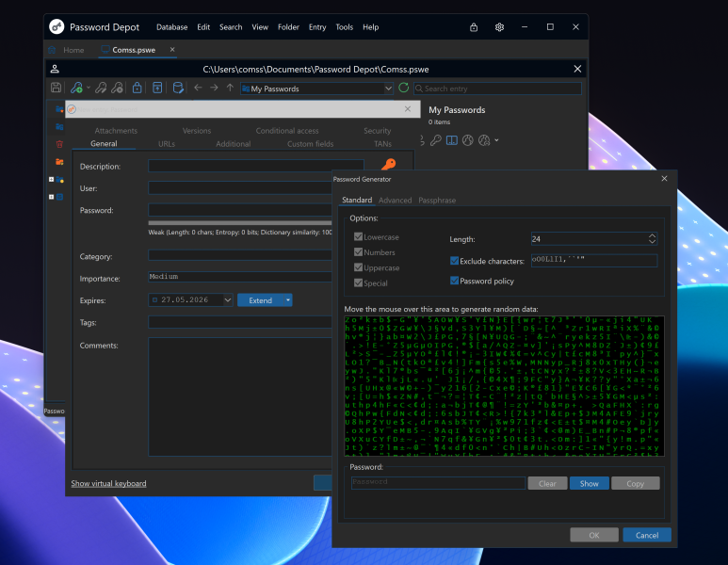Click the add new key entry icon
The image size is (728, 565).
(76, 88)
